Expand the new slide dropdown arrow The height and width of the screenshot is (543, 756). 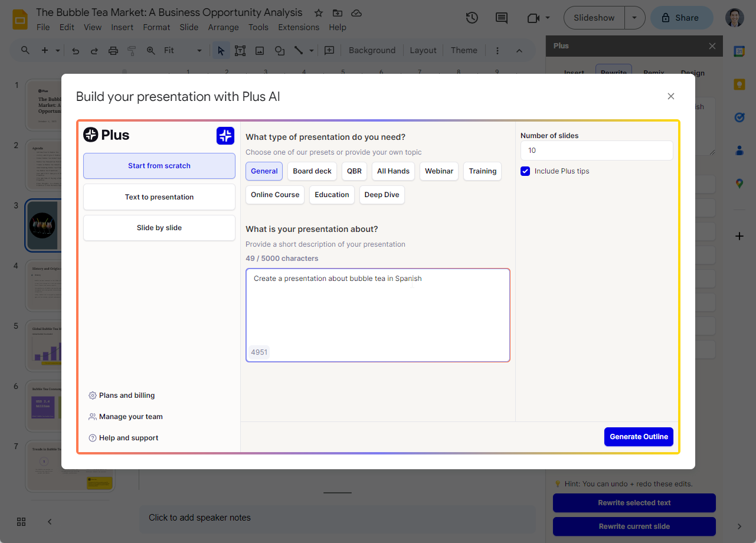[58, 51]
